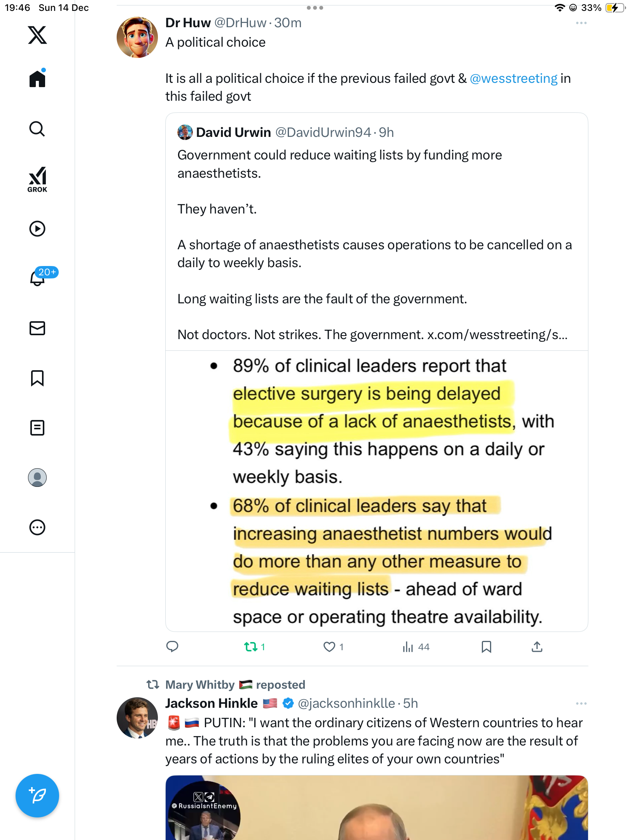Open direct messages envelope icon
630x840 pixels.
click(37, 328)
